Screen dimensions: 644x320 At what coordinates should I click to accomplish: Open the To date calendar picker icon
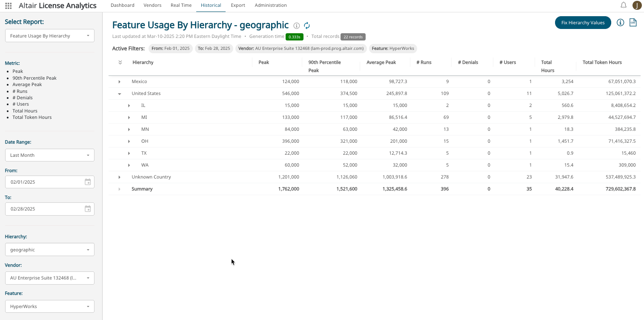click(88, 209)
